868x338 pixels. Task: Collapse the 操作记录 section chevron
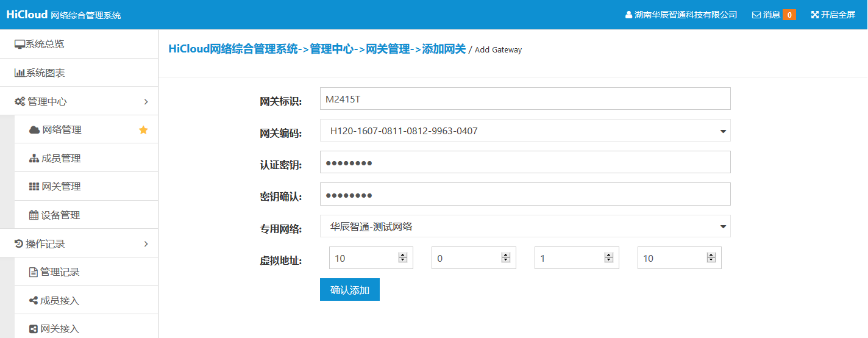coord(146,244)
